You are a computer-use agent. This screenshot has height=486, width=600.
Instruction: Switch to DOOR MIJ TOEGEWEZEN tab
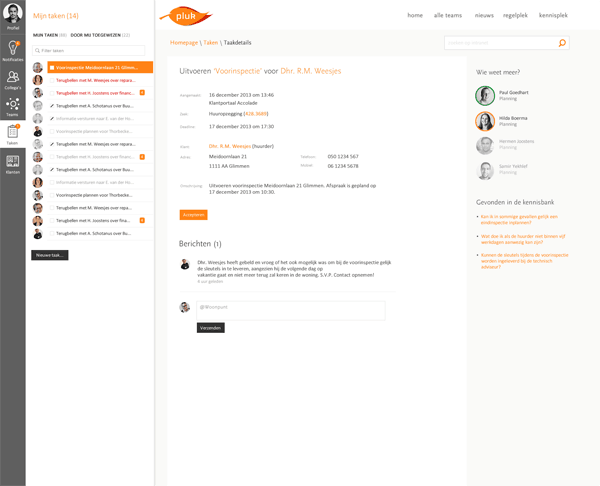click(x=100, y=35)
